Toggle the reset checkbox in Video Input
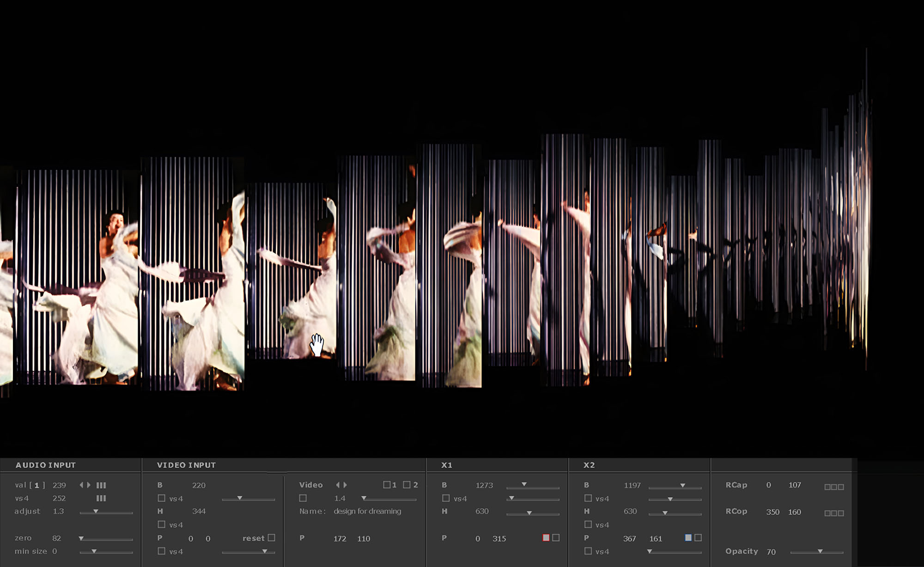This screenshot has width=924, height=567. point(272,538)
